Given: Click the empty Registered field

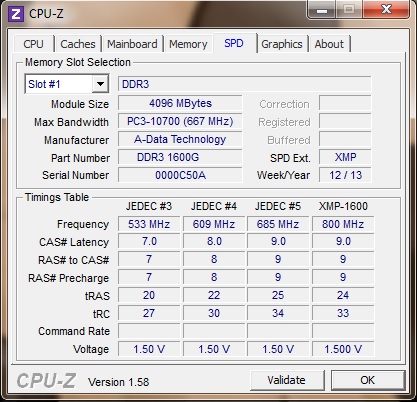Looking at the screenshot, I should tap(345, 121).
